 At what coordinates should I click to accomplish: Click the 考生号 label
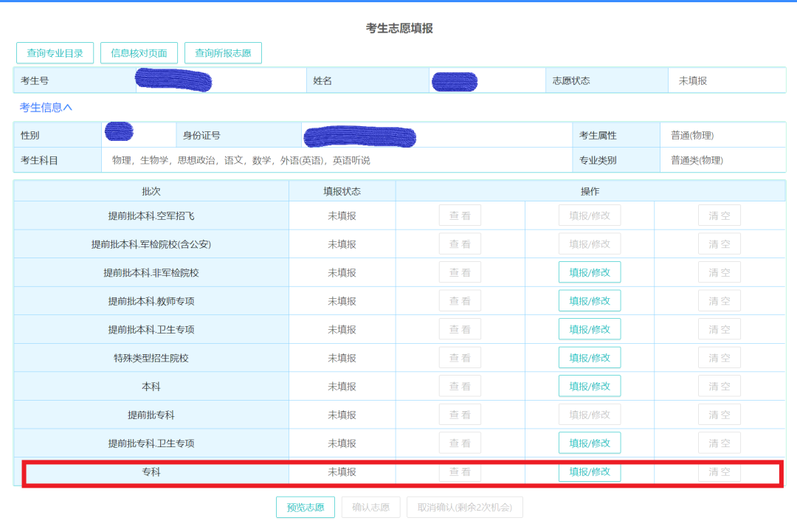pos(35,80)
